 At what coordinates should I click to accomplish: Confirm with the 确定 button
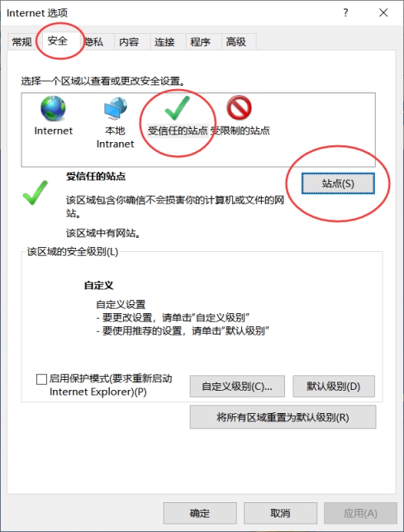[200, 513]
